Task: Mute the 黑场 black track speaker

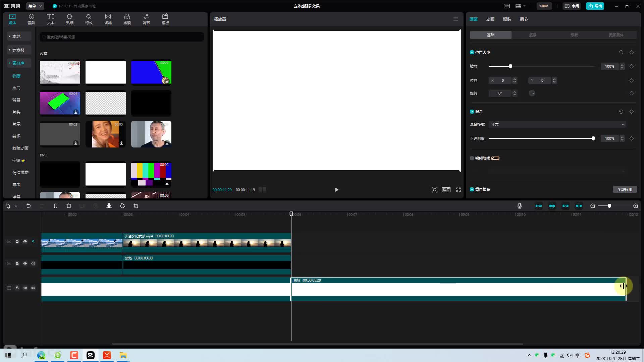Action: coord(33,263)
